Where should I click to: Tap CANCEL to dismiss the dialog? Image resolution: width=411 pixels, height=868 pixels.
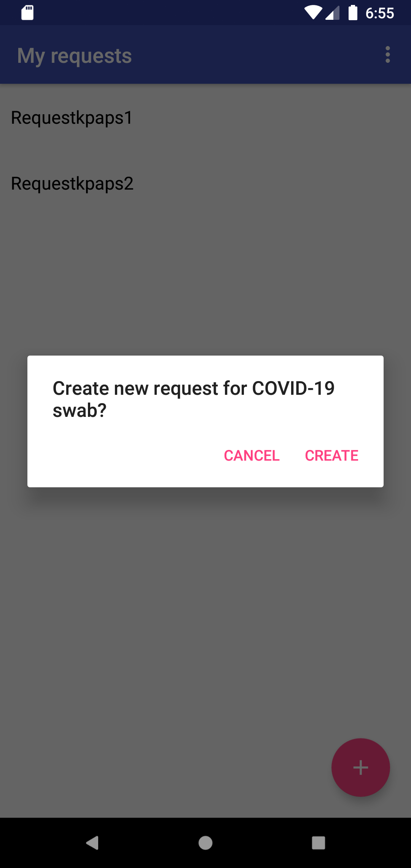point(252,455)
